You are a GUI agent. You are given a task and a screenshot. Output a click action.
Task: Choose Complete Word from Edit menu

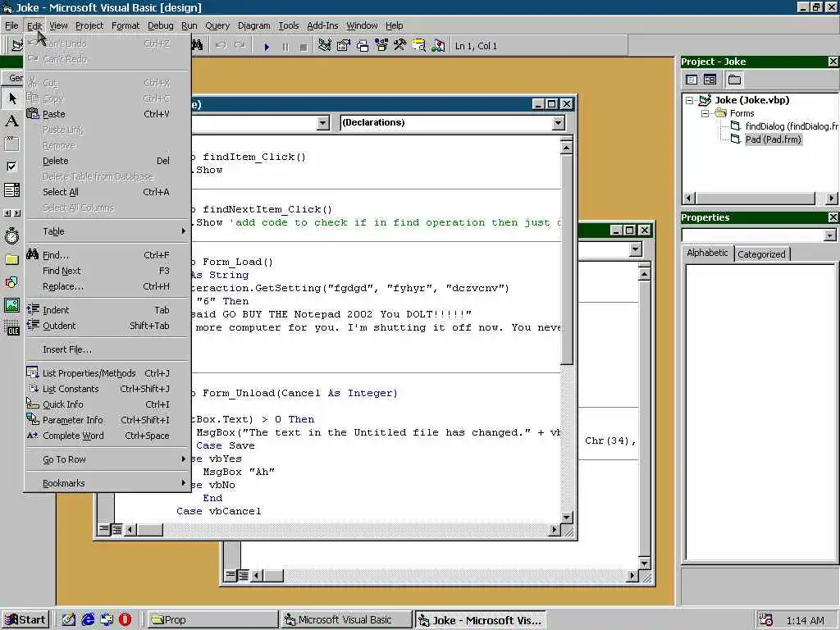(107, 435)
